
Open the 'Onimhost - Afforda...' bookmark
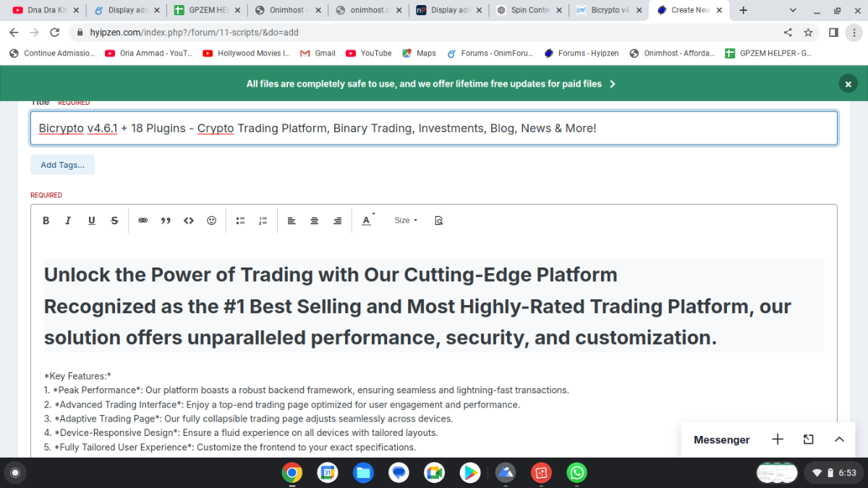tap(673, 53)
